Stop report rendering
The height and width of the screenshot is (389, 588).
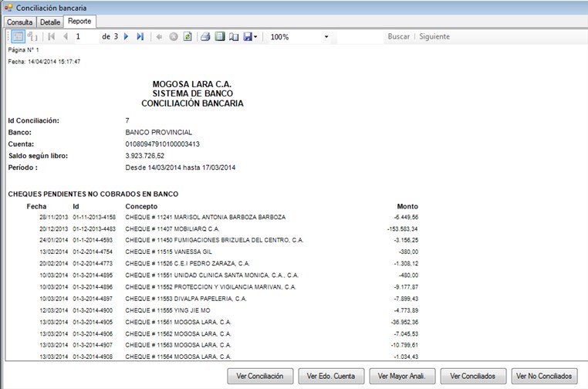point(174,37)
